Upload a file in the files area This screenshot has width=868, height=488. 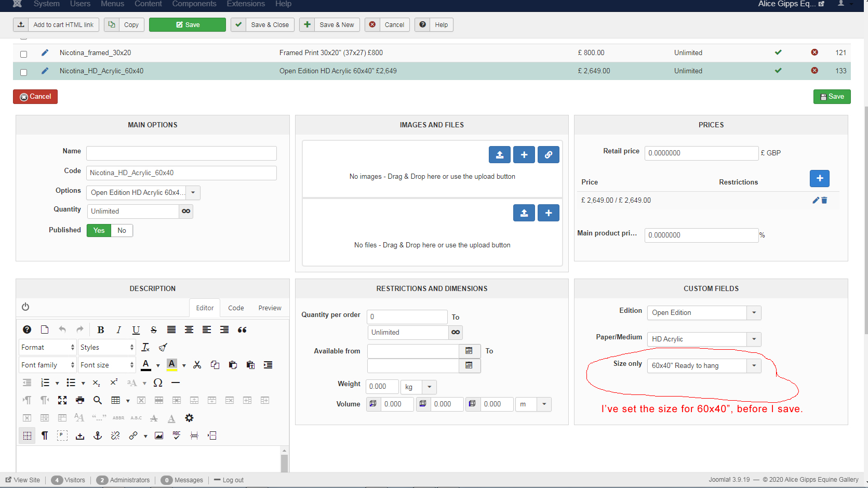coord(524,213)
